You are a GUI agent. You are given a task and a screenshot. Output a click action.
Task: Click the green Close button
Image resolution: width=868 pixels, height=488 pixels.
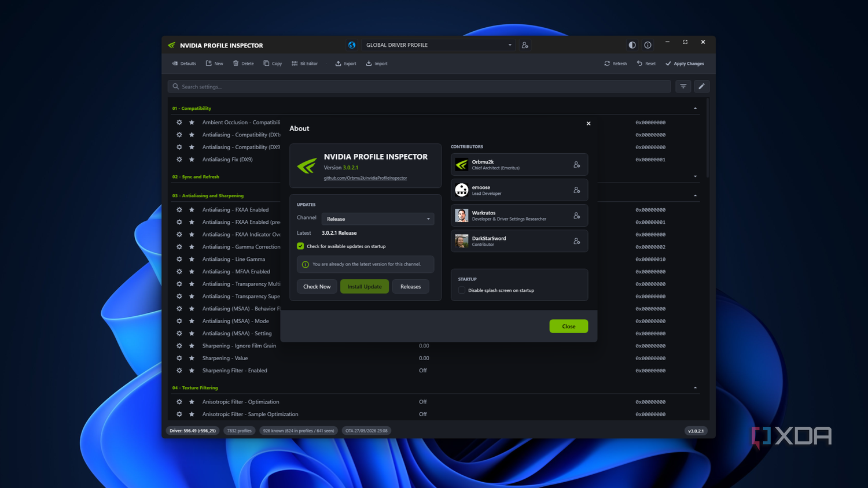point(569,327)
